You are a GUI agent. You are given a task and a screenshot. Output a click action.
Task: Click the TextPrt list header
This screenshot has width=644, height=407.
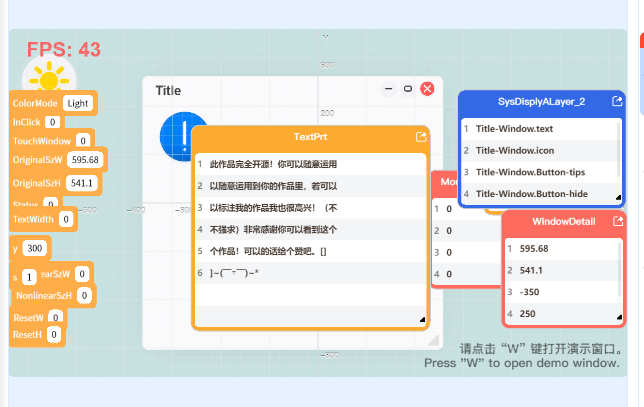[310, 137]
